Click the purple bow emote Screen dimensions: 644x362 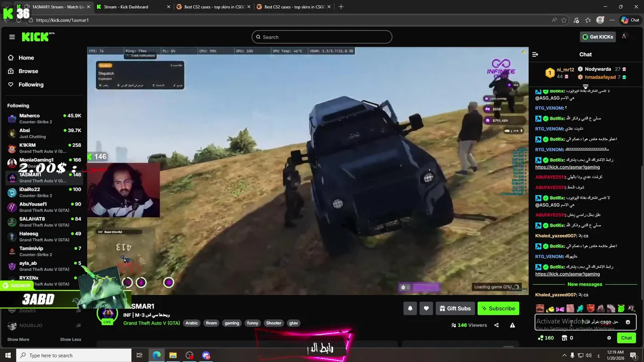[x=560, y=308]
